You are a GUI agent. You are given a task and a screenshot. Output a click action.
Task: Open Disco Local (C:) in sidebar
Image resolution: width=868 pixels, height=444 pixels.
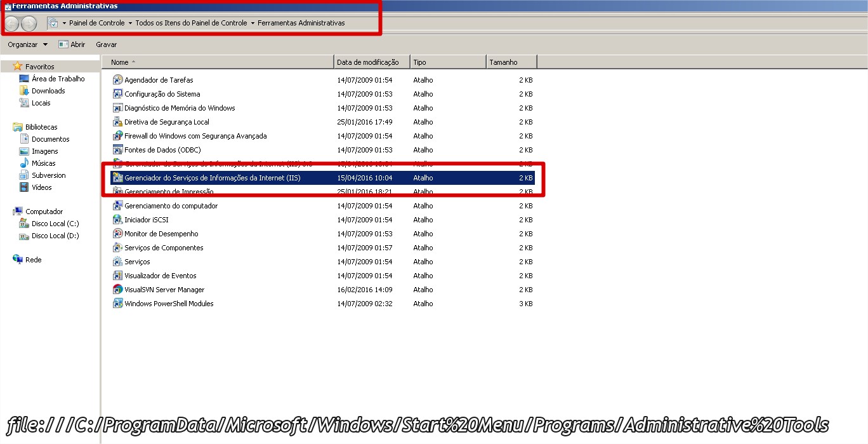tap(55, 224)
